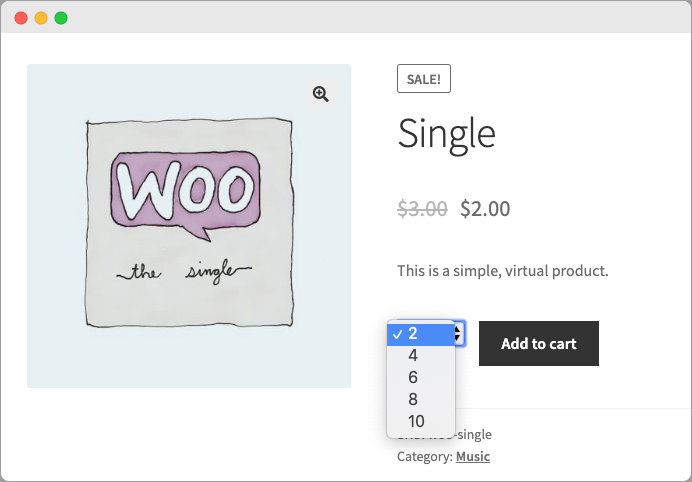
Task: Click the simple virtual product description text
Action: click(x=503, y=271)
